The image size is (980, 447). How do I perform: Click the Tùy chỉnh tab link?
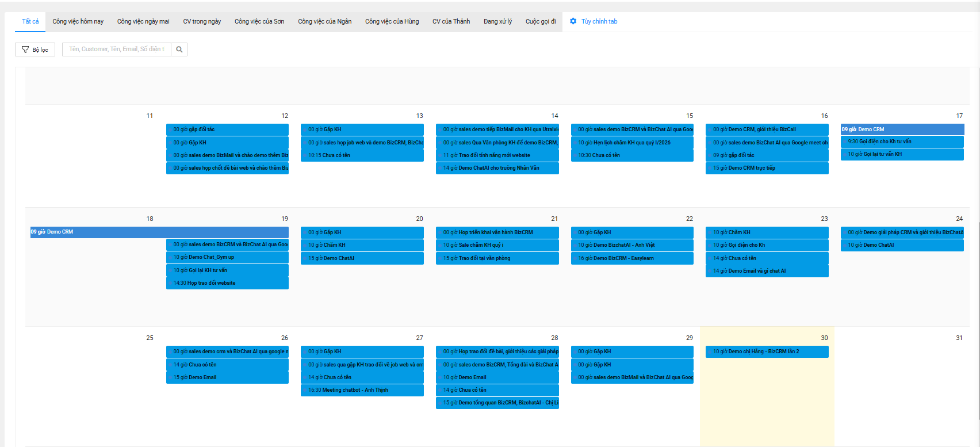point(599,21)
